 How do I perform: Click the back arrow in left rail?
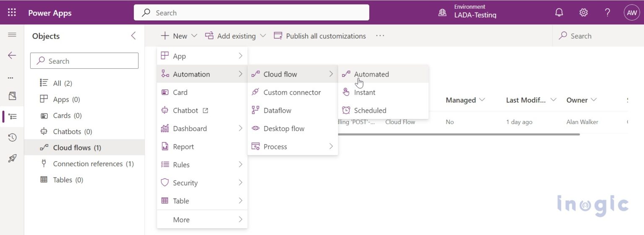pyautogui.click(x=12, y=55)
